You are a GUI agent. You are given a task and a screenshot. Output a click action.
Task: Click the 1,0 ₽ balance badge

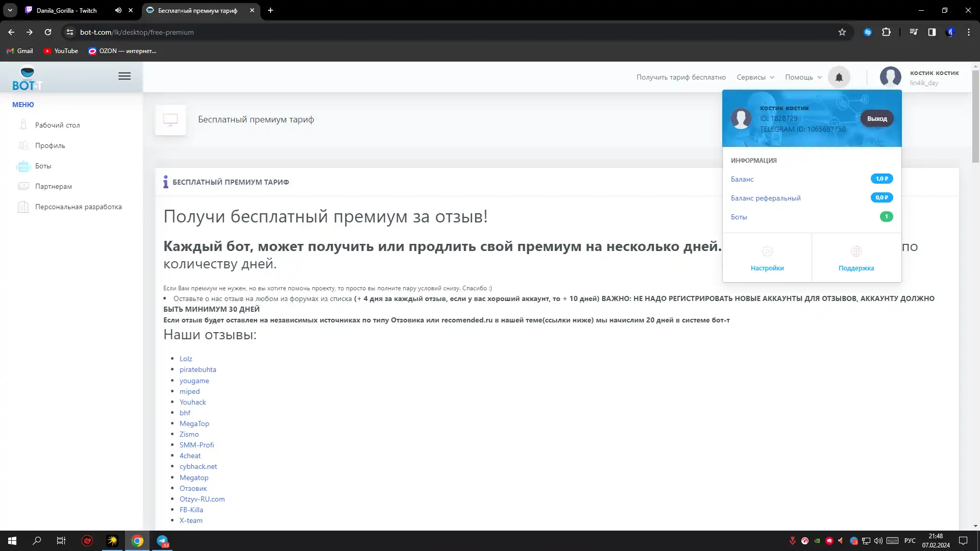[x=881, y=179]
